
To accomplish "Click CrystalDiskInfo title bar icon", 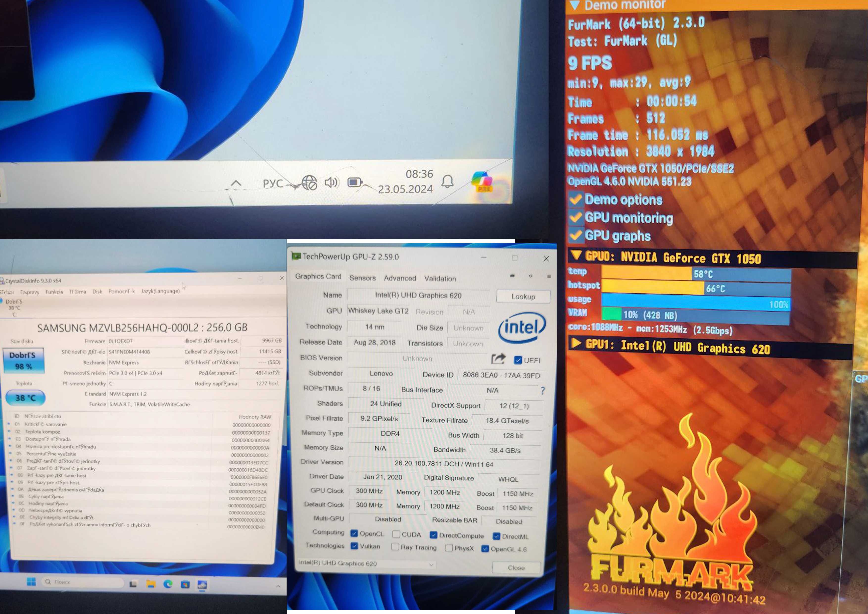I will point(2,281).
